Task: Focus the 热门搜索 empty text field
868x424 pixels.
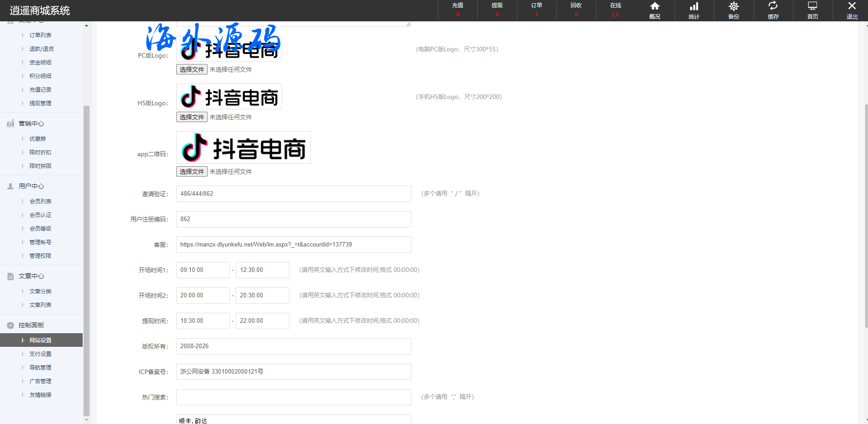Action: pos(293,397)
